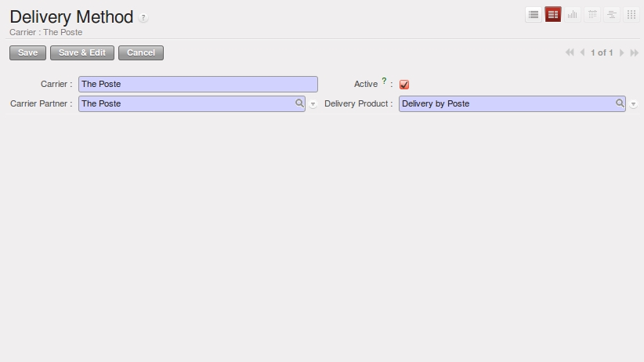Expand the Delivery Product dropdown arrow
The width and height of the screenshot is (644, 362).
634,104
